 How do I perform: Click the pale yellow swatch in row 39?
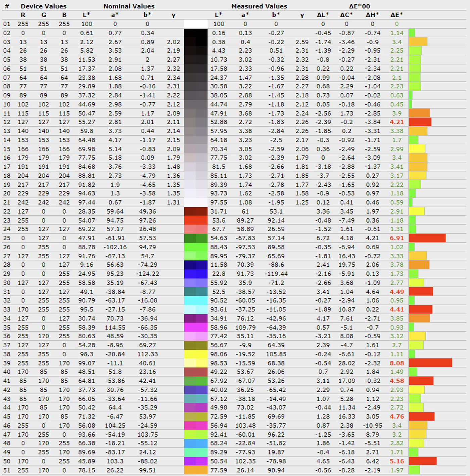(196, 363)
